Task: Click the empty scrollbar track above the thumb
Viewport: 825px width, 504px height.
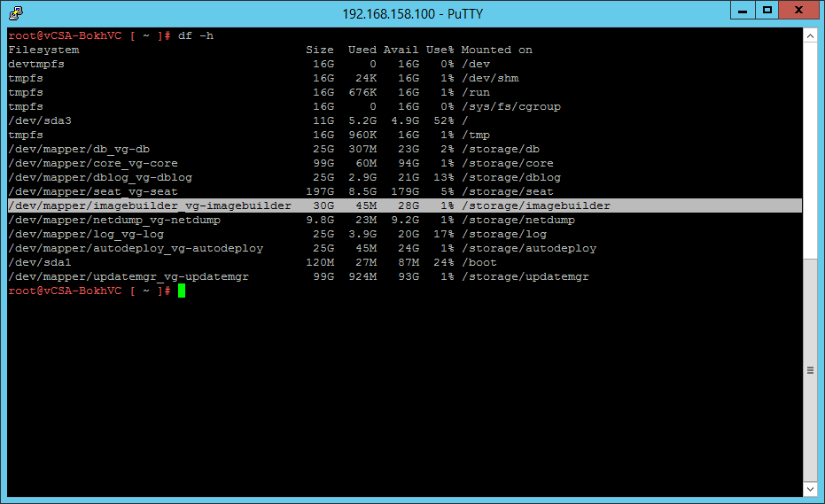Action: click(x=810, y=151)
